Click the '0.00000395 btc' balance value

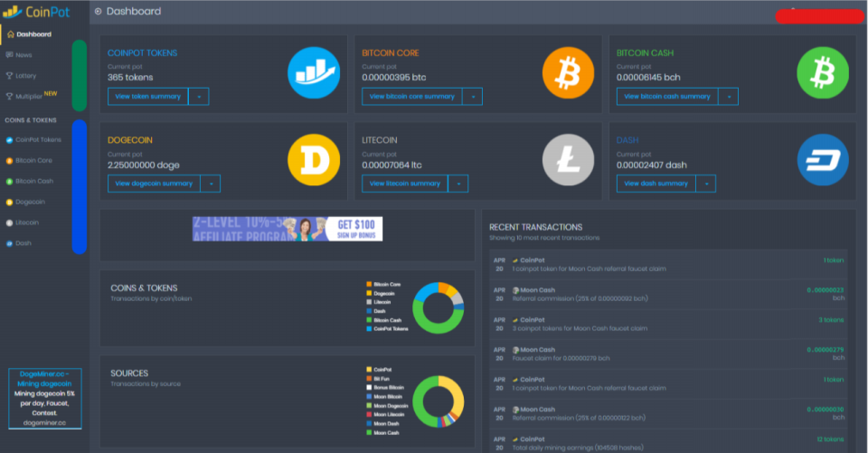click(x=394, y=78)
